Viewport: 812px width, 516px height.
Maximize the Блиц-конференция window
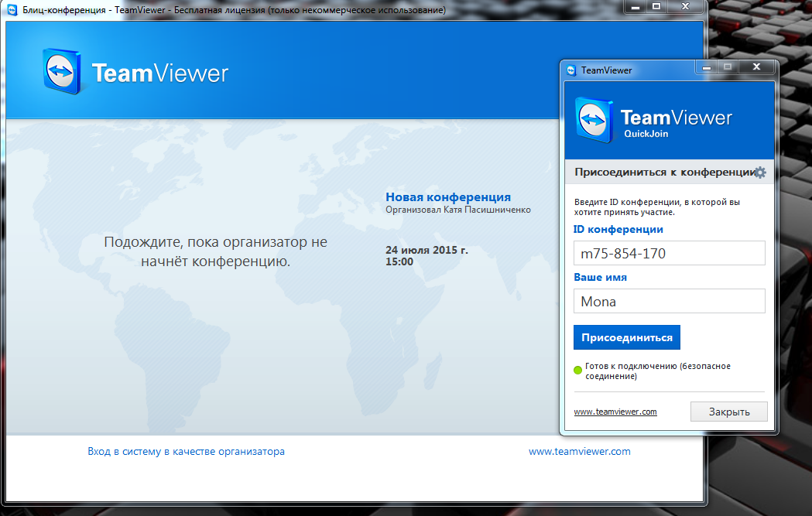click(x=656, y=6)
